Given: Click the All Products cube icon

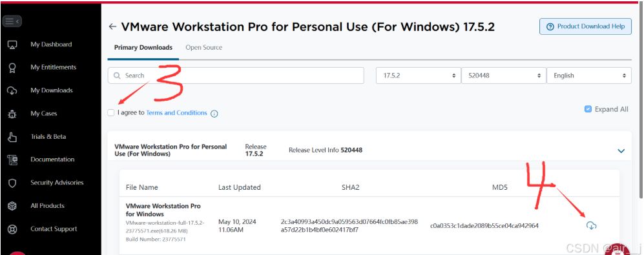Looking at the screenshot, I should tap(12, 206).
